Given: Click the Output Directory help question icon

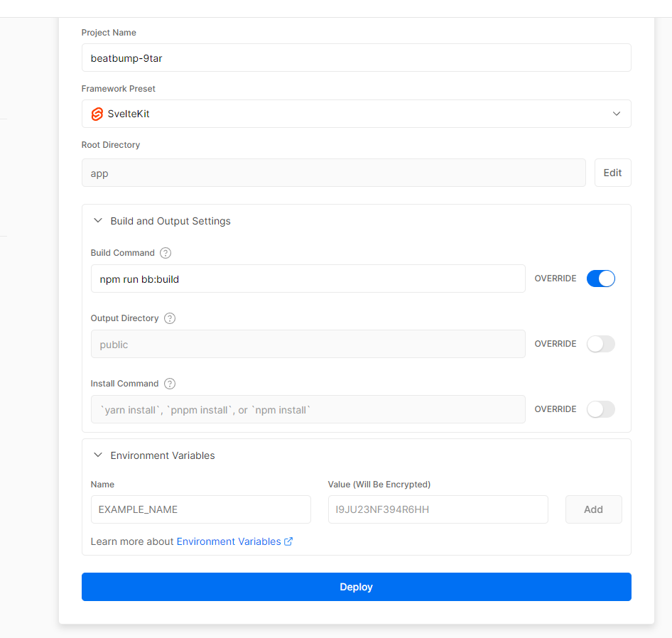Looking at the screenshot, I should coord(170,318).
